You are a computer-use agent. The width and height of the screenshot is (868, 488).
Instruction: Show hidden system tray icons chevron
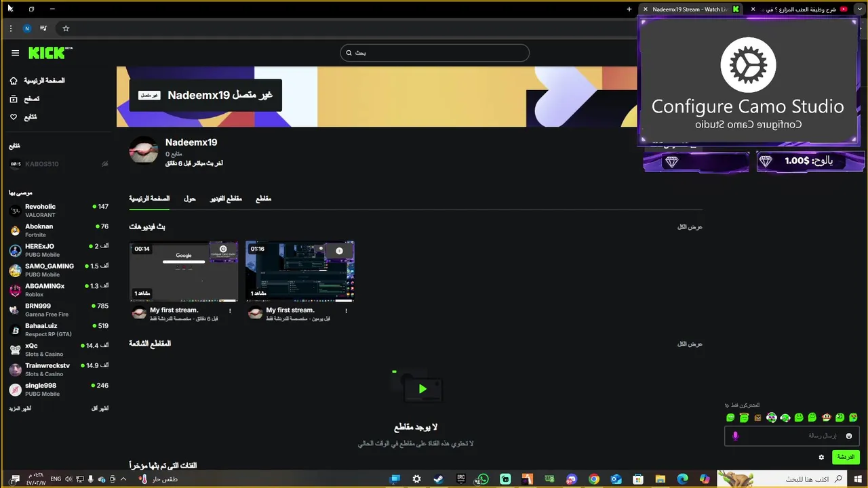pos(123,479)
